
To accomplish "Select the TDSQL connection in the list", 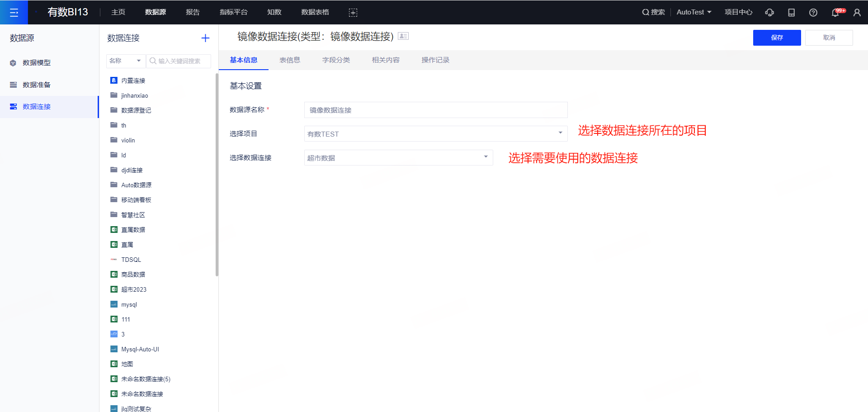I will (x=131, y=260).
